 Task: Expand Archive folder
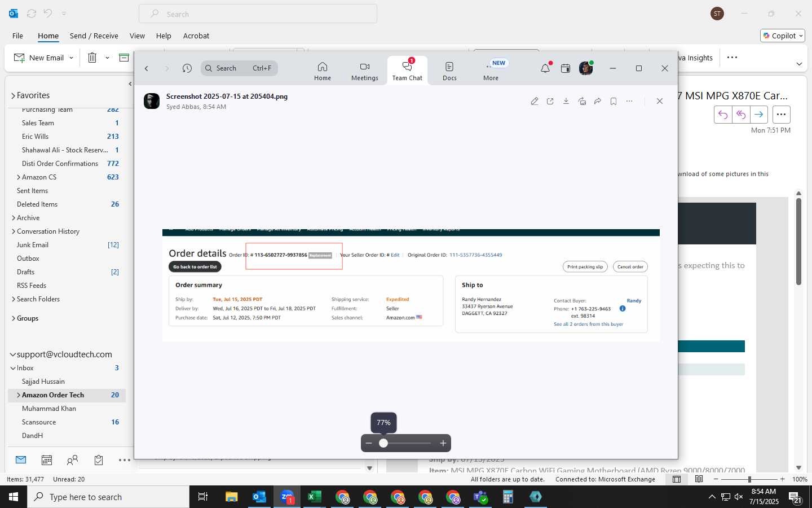click(13, 218)
